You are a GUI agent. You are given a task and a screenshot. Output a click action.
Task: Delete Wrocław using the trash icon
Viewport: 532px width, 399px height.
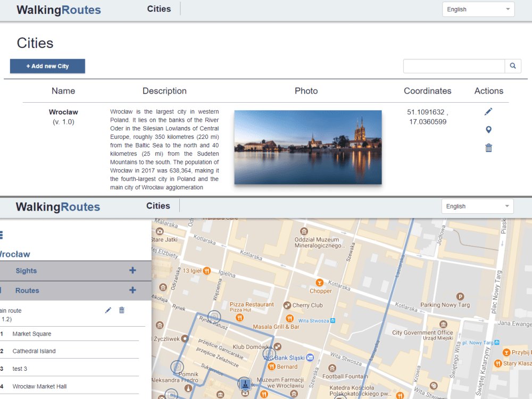488,148
